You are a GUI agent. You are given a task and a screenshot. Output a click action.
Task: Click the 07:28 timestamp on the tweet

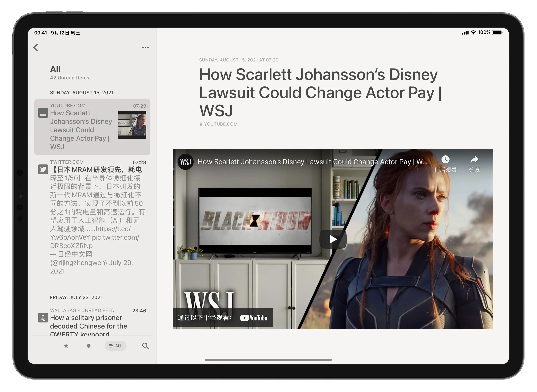tap(139, 162)
